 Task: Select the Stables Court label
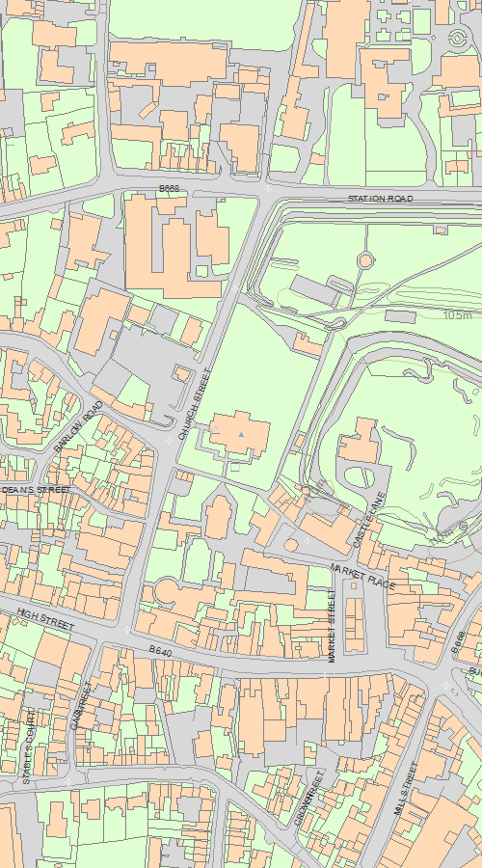(29, 747)
